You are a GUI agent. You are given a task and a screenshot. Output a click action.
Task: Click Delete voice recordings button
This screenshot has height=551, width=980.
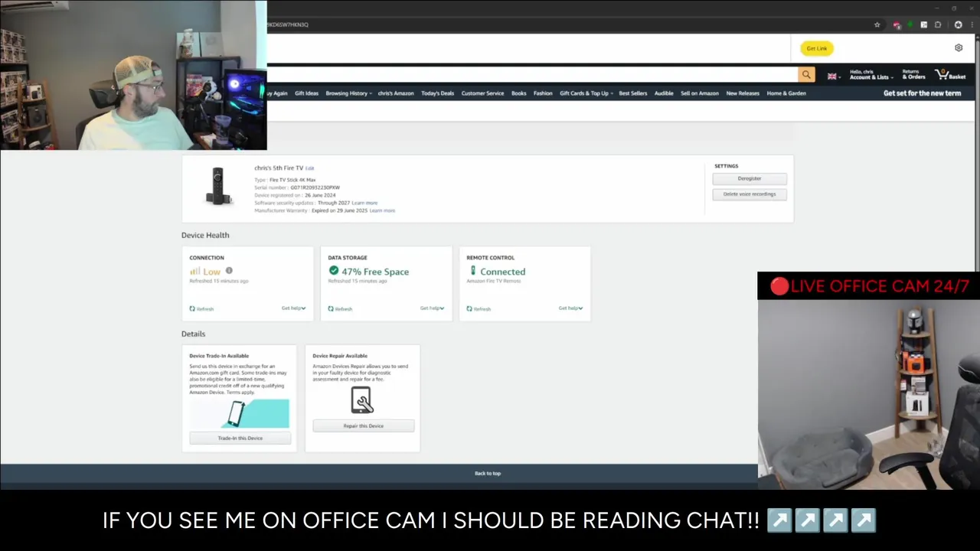point(750,194)
